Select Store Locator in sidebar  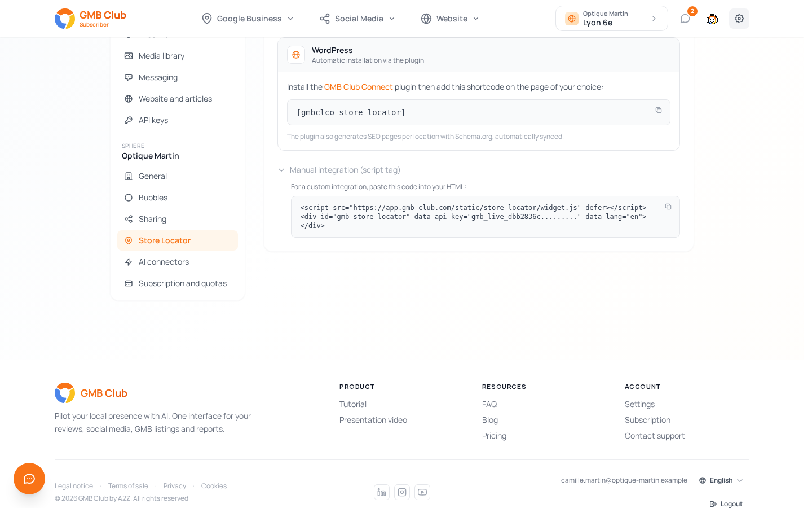(178, 240)
